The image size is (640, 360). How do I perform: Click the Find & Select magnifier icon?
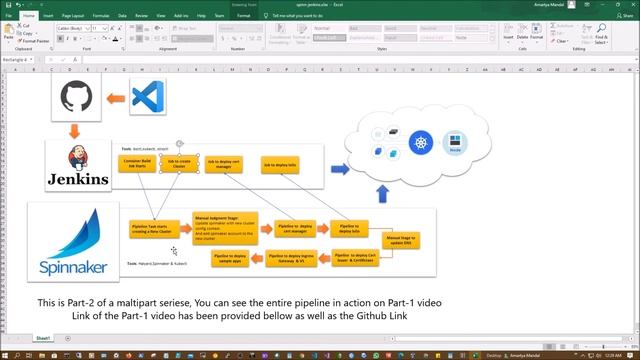pyautogui.click(x=601, y=28)
